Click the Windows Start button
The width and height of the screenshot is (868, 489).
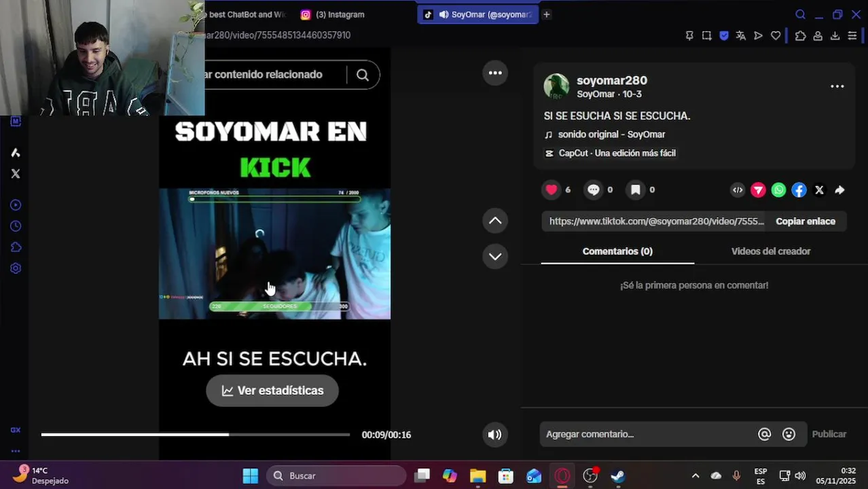tap(250, 476)
